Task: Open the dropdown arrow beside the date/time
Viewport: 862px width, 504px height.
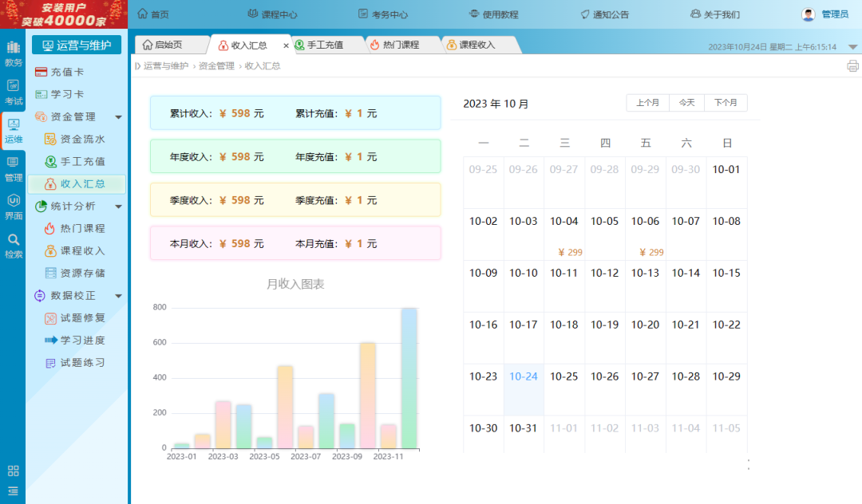Action: 852,47
